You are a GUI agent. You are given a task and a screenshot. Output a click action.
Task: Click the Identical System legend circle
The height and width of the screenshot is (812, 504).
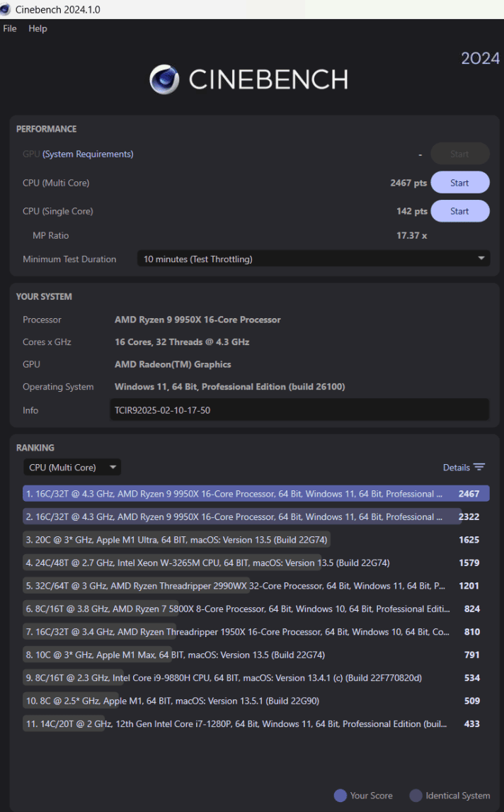pyautogui.click(x=416, y=796)
